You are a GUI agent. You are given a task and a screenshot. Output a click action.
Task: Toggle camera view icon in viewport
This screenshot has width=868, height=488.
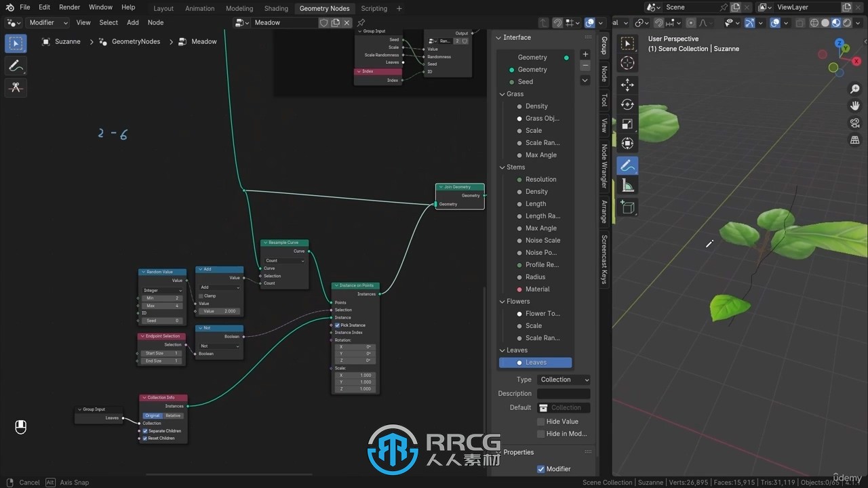click(x=855, y=123)
